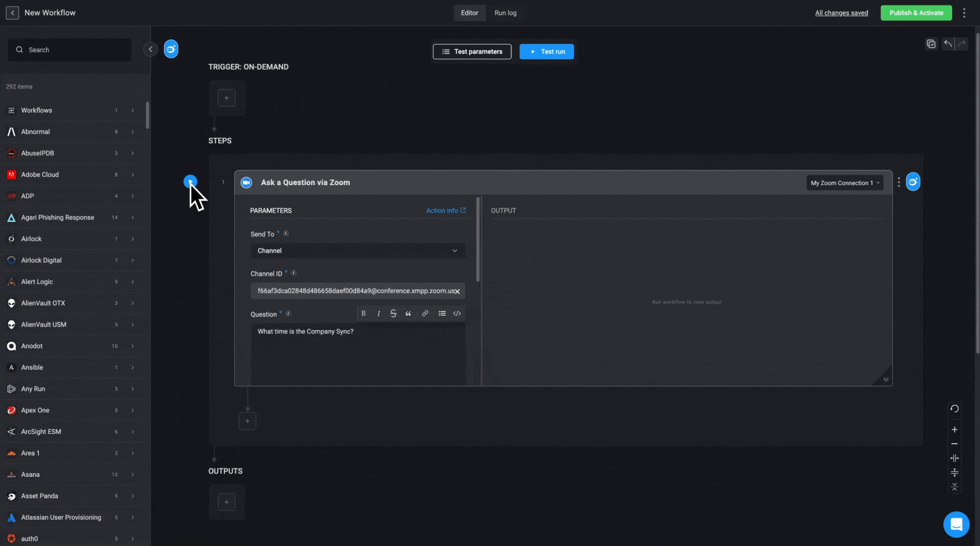Click the sidebar Search input field

point(71,50)
